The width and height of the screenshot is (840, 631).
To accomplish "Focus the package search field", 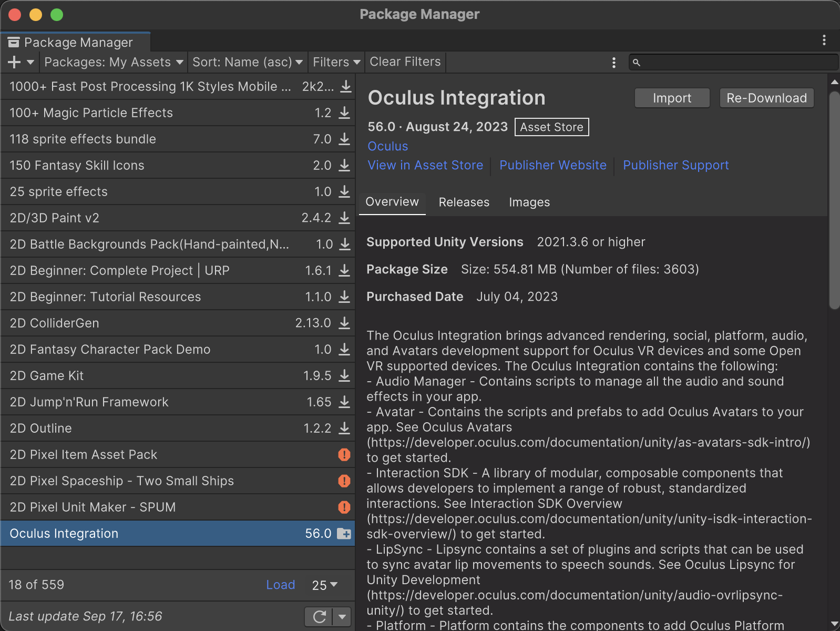I will point(733,63).
